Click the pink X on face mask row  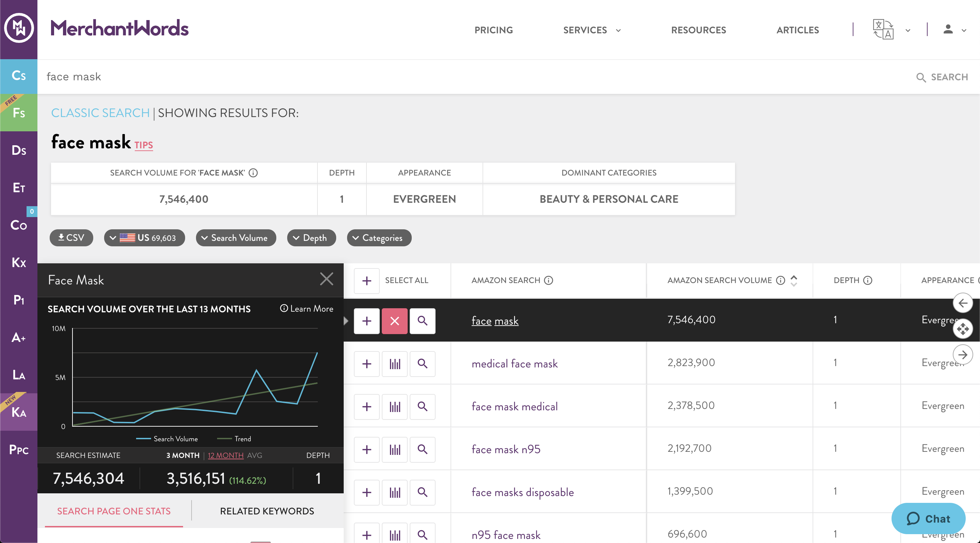pyautogui.click(x=394, y=321)
